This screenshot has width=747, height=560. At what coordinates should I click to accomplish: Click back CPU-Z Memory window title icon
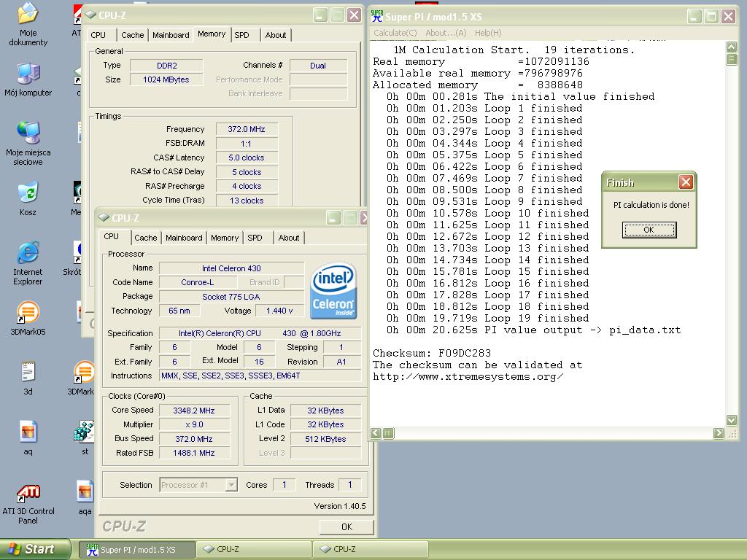pos(90,15)
